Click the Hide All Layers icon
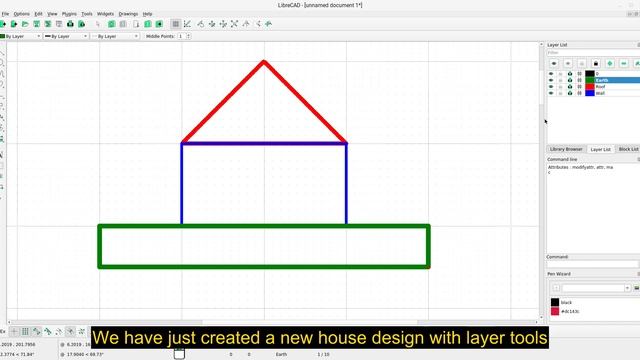 [x=568, y=64]
